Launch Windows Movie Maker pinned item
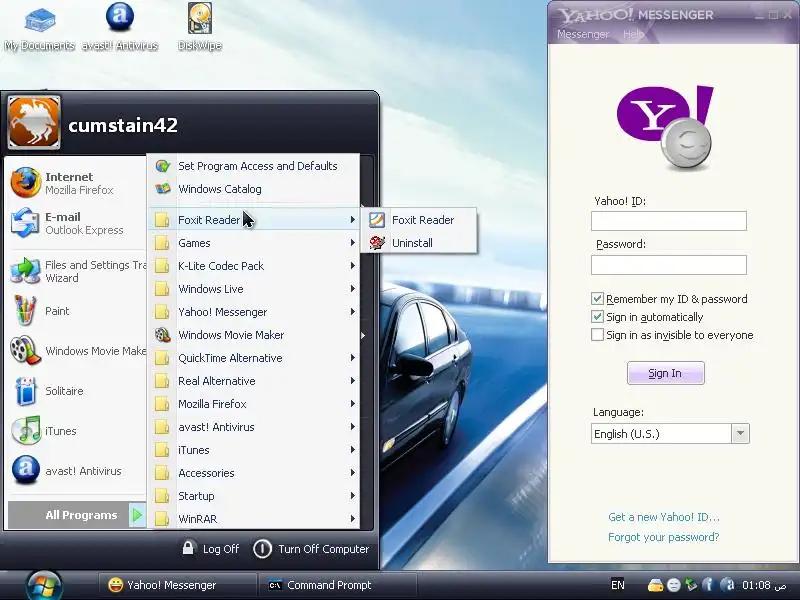 point(77,351)
